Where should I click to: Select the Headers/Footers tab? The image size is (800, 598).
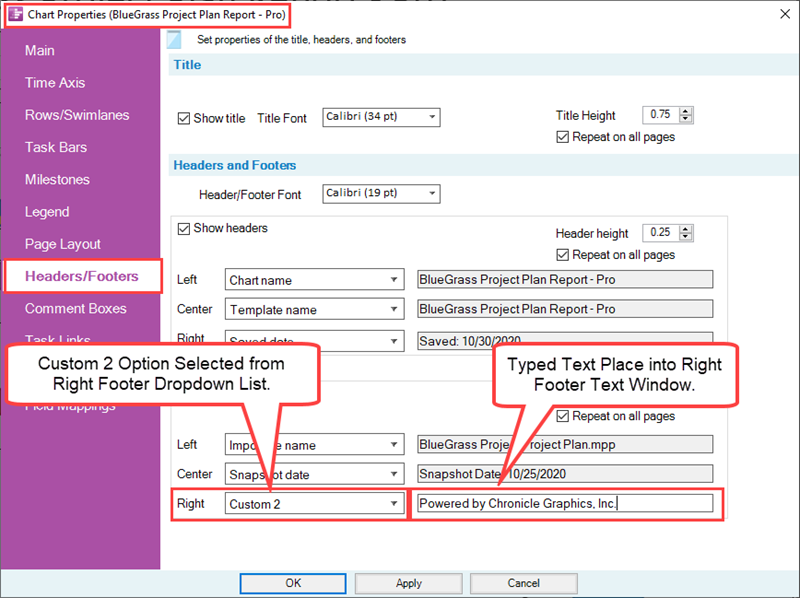pyautogui.click(x=82, y=276)
